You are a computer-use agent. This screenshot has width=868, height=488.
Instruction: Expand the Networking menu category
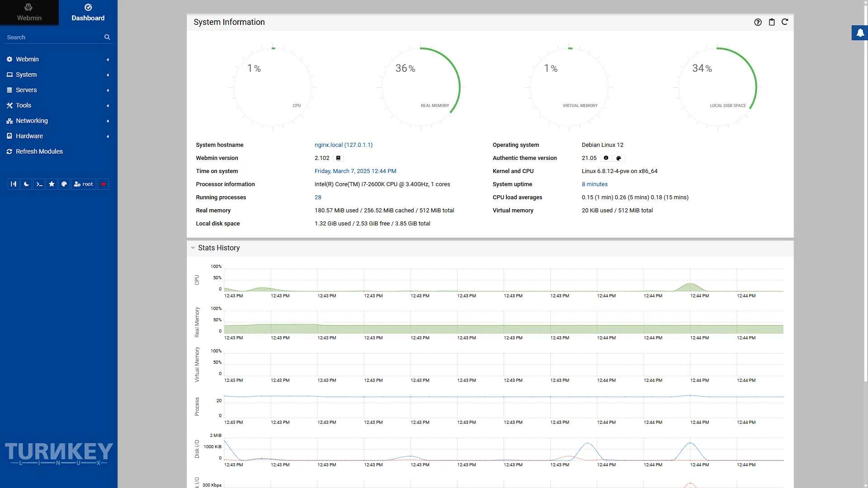59,121
